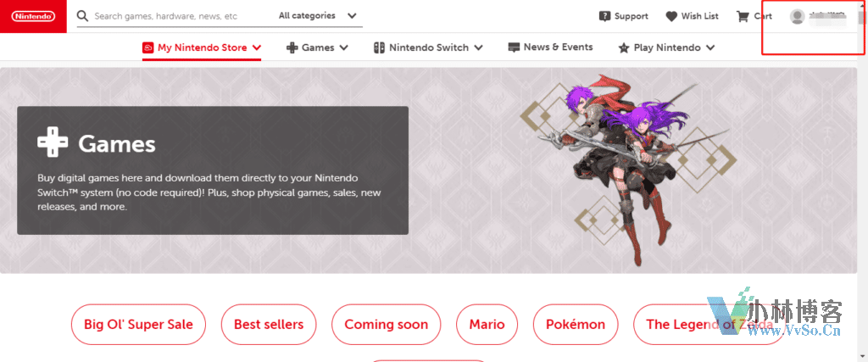Click the user profile avatar
The width and height of the screenshot is (868, 362).
click(797, 17)
